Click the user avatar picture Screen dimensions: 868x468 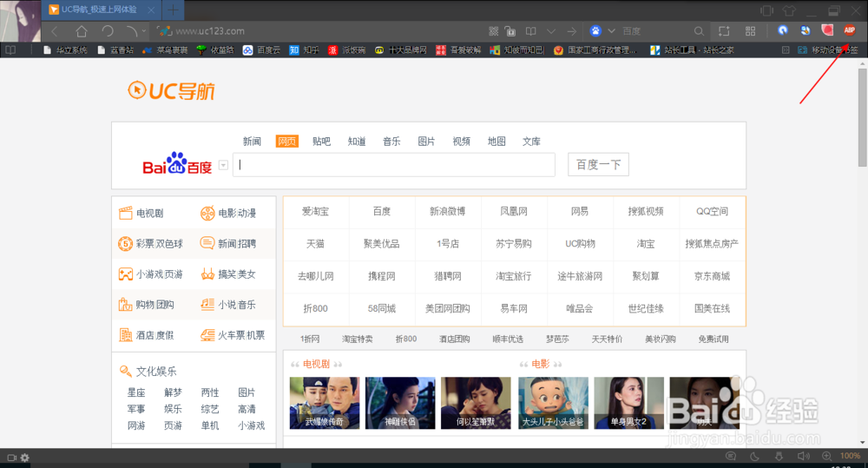coord(21,21)
